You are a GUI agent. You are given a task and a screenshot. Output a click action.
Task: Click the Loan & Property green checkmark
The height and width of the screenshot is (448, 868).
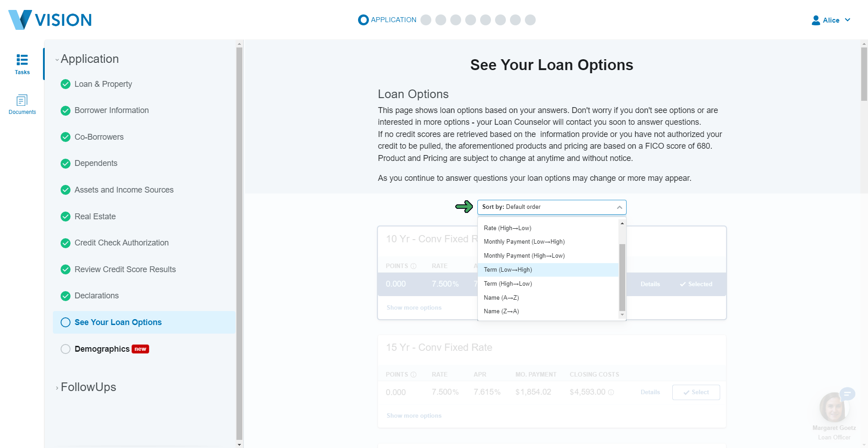coord(66,84)
